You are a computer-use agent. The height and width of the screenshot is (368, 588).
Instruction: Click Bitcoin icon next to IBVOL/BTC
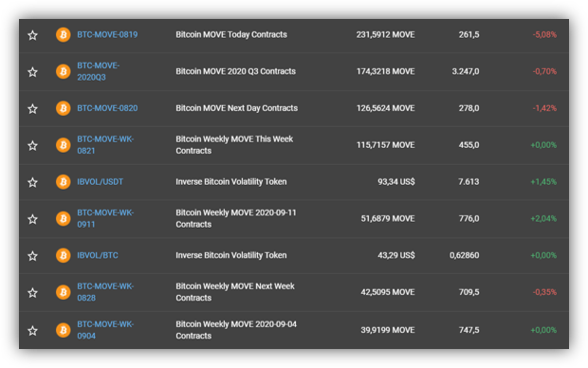pos(63,255)
